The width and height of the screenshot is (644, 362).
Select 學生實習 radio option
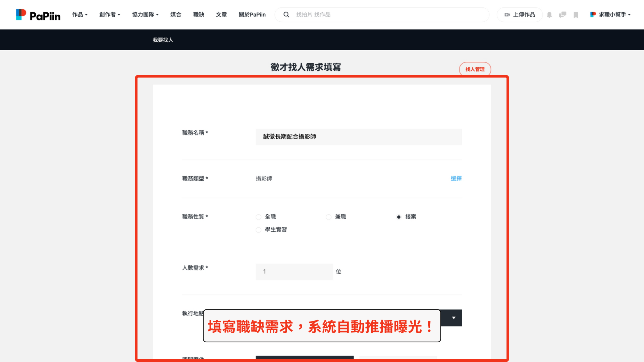tap(258, 230)
